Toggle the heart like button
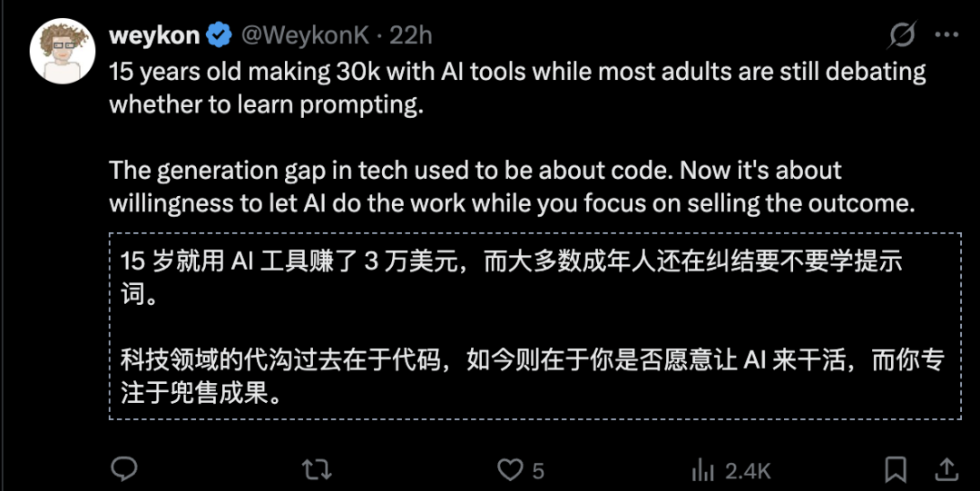Image resolution: width=980 pixels, height=491 pixels. 510,469
